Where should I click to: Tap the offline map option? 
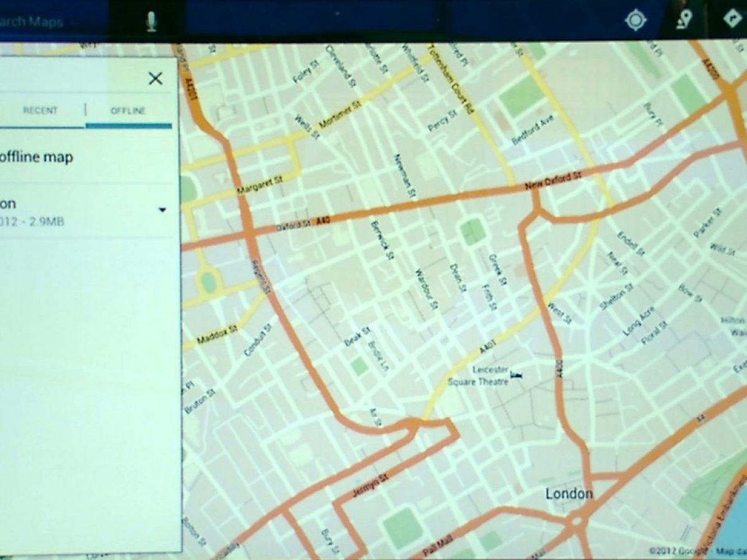pos(36,157)
